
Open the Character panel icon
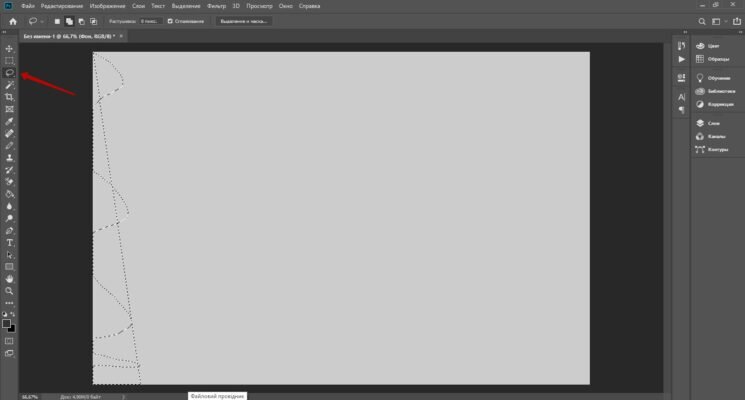(681, 97)
